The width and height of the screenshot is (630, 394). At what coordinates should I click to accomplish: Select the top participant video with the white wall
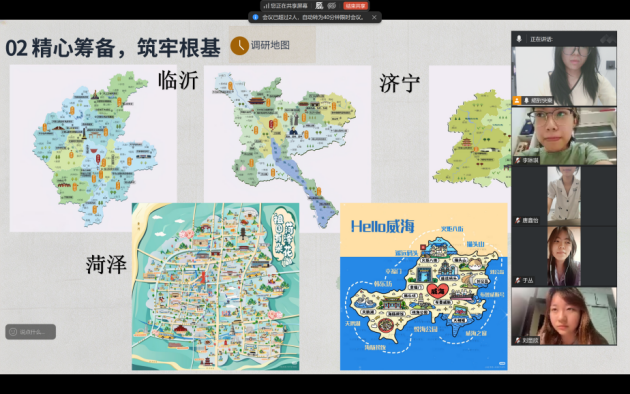[x=564, y=76]
